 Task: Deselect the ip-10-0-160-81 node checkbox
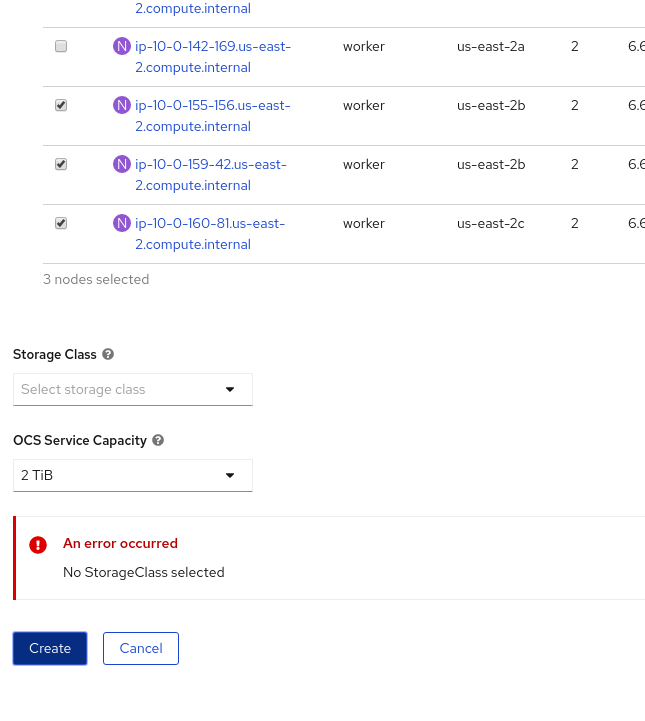pyautogui.click(x=61, y=223)
